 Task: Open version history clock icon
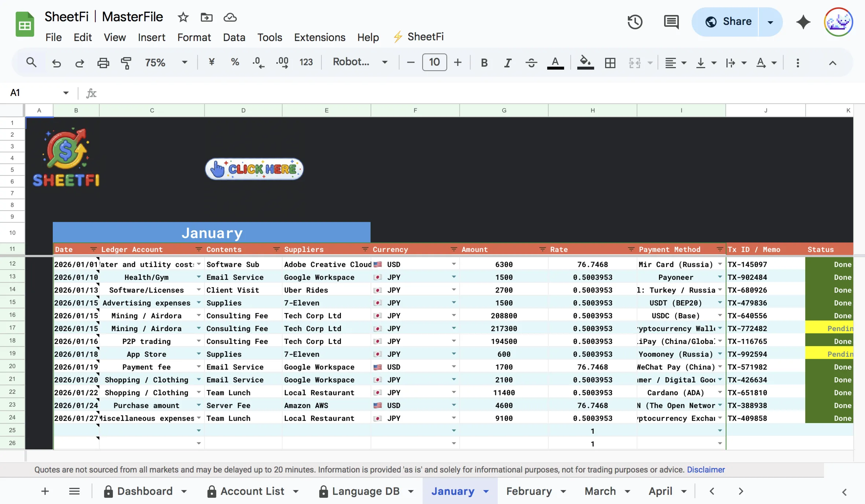point(635,22)
